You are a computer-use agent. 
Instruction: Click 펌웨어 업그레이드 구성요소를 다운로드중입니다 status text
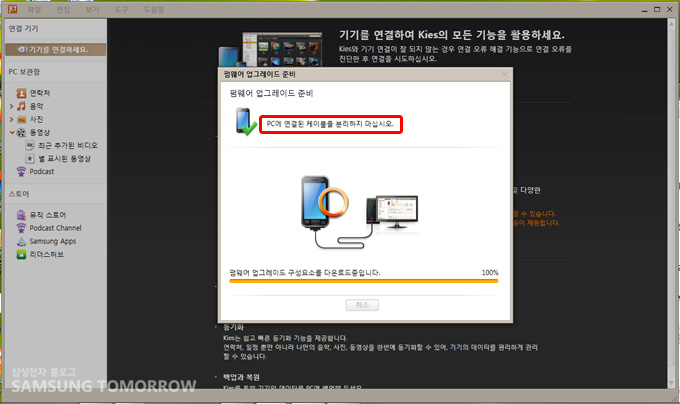coord(304,273)
